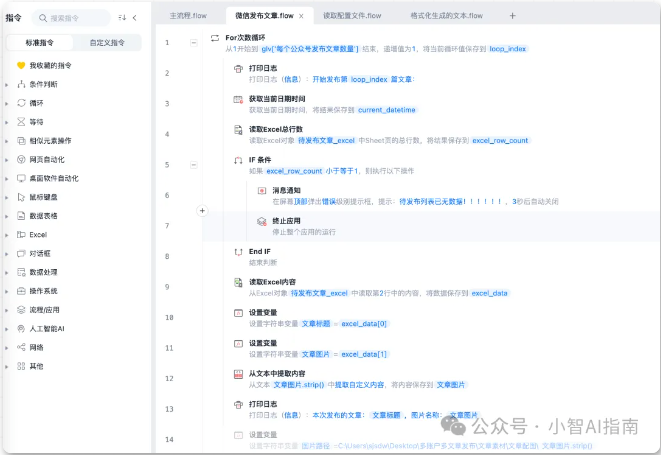Collapse the For次数循环 block on line 1
This screenshot has width=661, height=455.
[194, 42]
